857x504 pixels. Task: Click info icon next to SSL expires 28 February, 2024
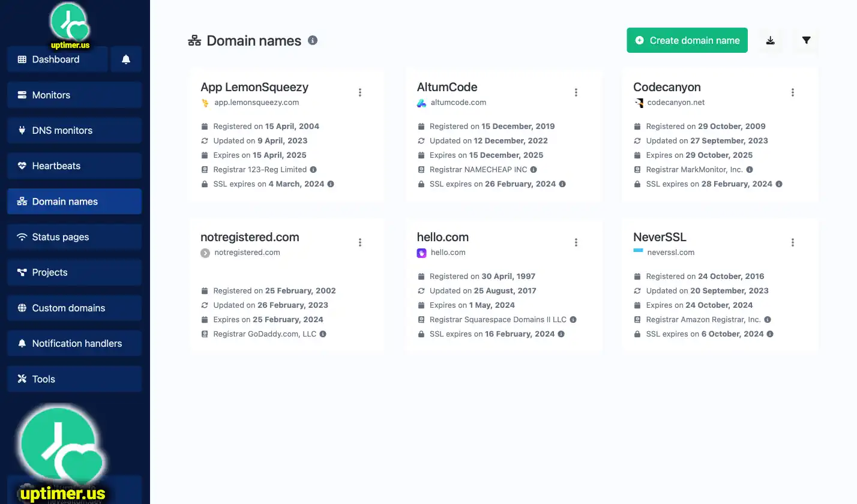[x=779, y=184]
